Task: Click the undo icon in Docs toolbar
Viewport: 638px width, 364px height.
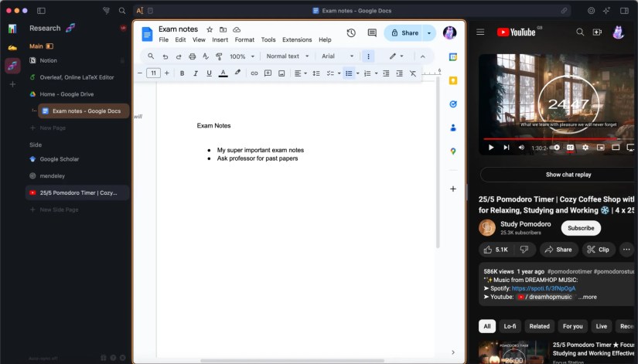Action: coord(165,56)
